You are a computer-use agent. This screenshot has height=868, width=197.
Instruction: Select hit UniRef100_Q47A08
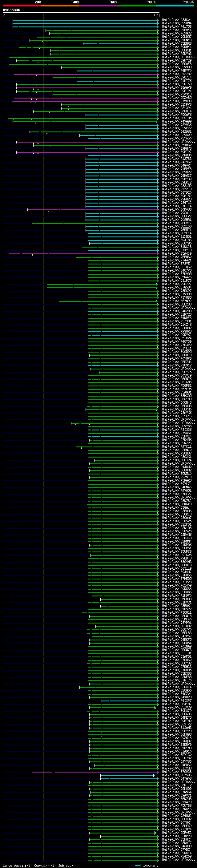[177, 778]
